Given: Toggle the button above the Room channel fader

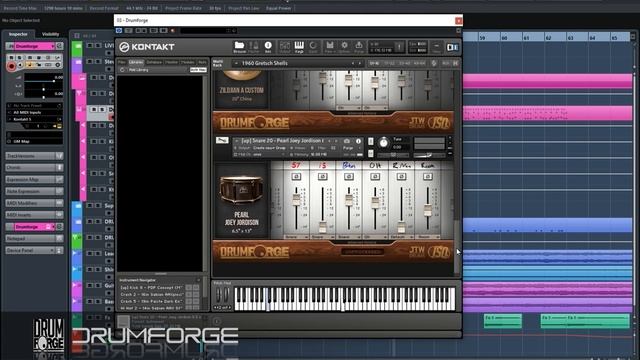Looking at the screenshot, I should [x=427, y=177].
